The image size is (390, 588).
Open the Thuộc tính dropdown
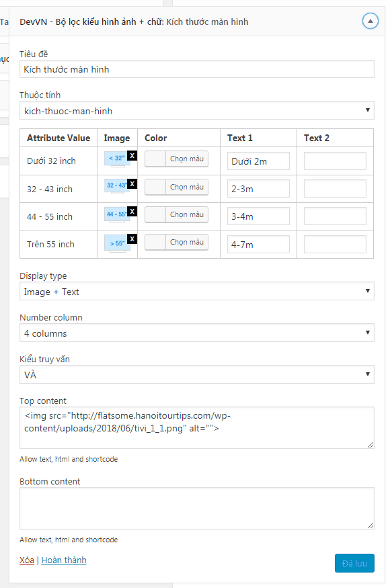click(x=196, y=110)
